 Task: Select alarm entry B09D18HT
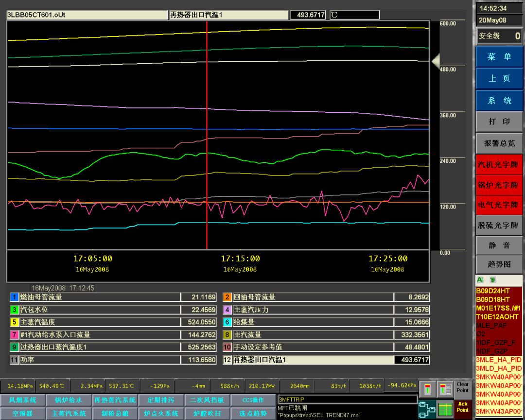[499, 299]
